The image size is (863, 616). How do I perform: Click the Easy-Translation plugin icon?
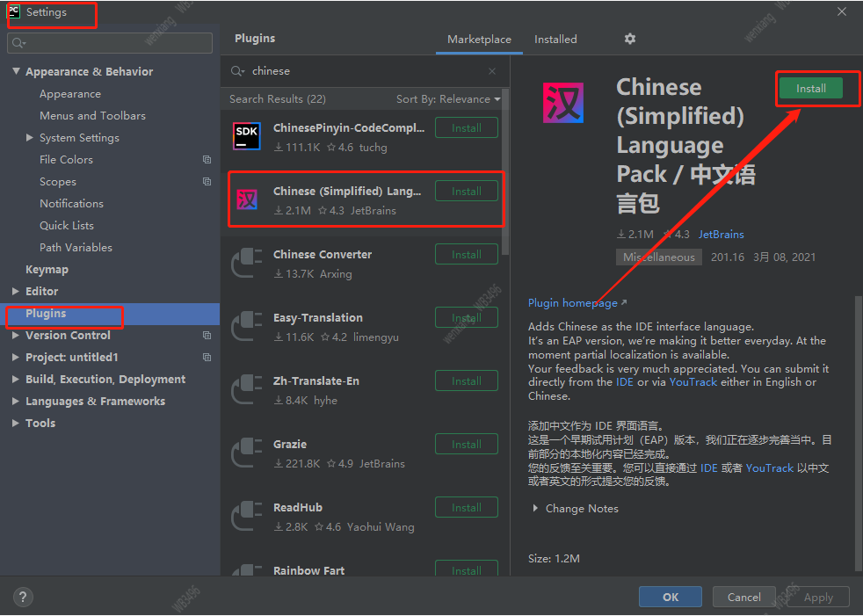click(247, 326)
